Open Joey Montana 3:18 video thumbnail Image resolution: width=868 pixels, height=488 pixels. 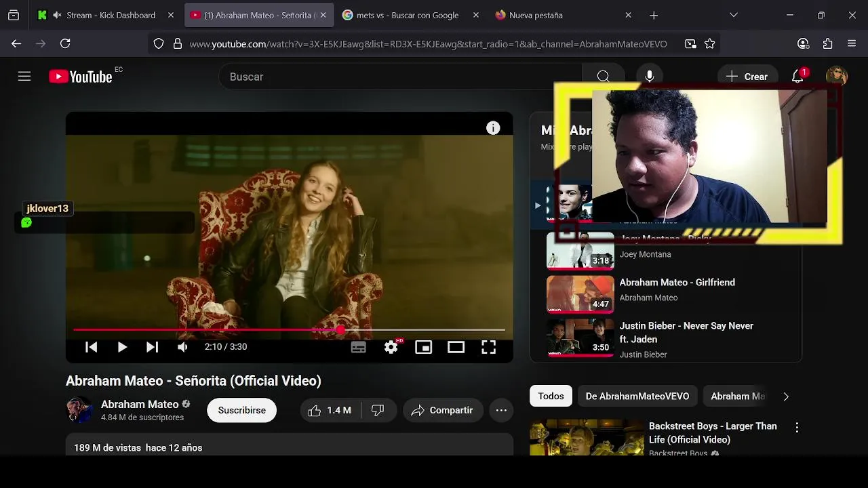point(580,251)
